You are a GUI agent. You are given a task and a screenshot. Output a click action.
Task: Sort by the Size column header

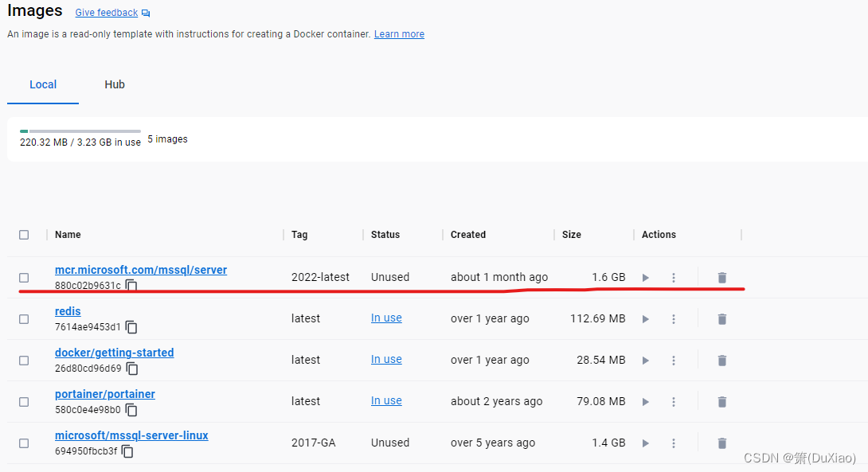pyautogui.click(x=571, y=235)
